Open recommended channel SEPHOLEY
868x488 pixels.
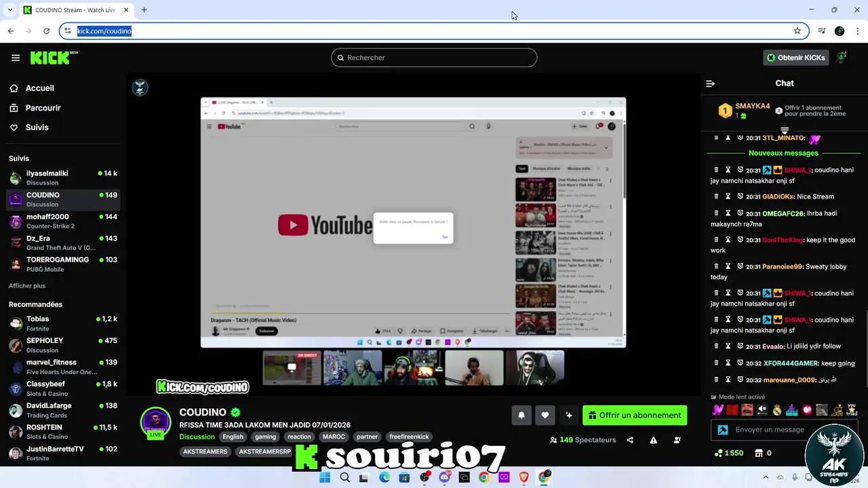click(x=64, y=345)
